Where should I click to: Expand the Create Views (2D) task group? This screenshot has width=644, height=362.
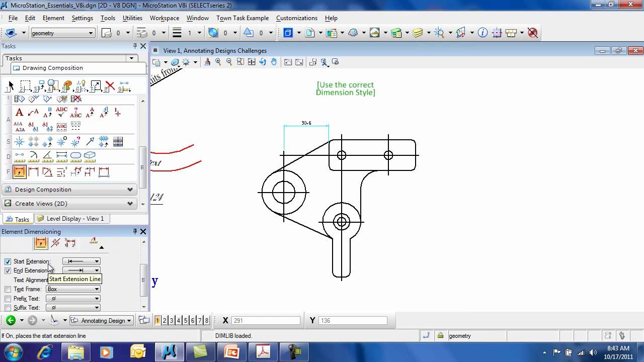click(69, 204)
